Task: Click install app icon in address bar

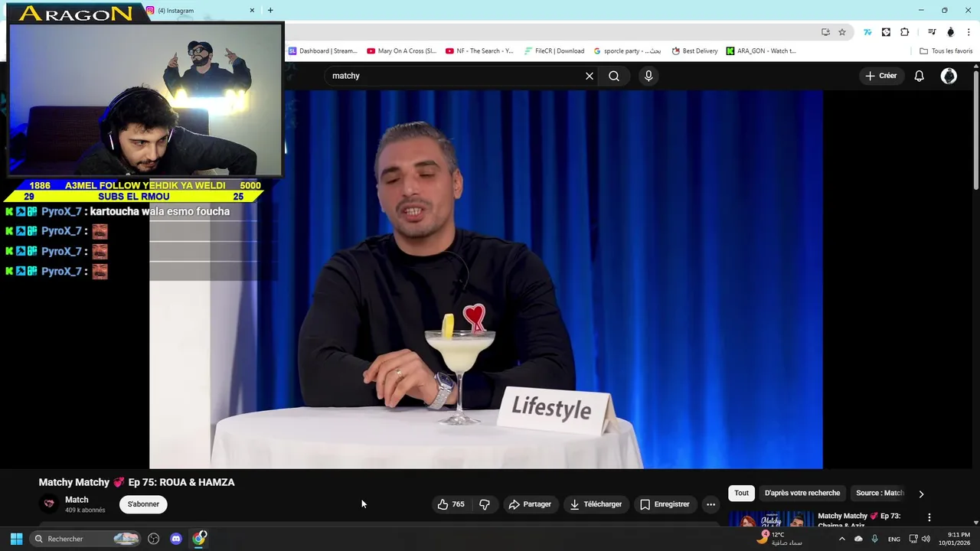Action: tap(825, 32)
